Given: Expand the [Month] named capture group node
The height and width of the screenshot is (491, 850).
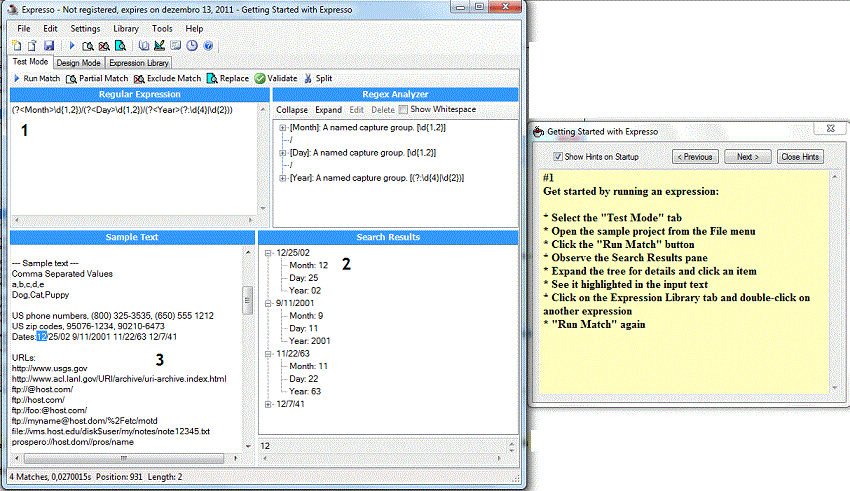Looking at the screenshot, I should tap(283, 128).
